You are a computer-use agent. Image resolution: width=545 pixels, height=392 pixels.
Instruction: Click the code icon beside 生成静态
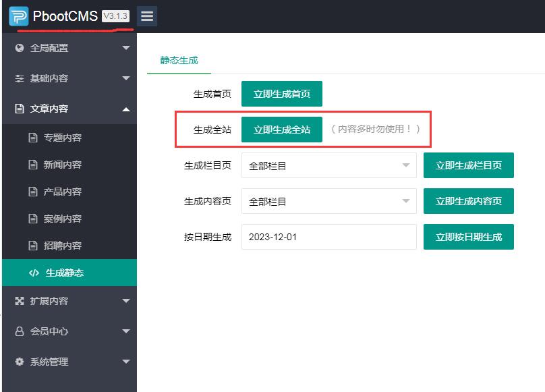click(x=34, y=273)
